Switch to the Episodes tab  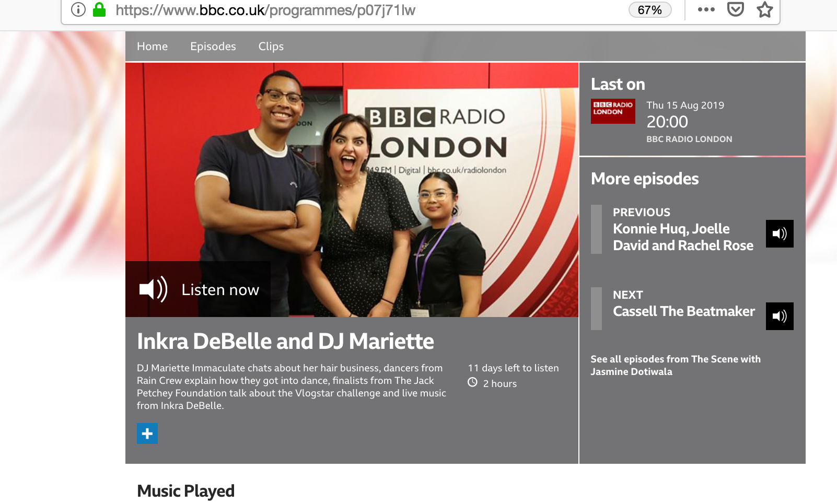pyautogui.click(x=213, y=46)
